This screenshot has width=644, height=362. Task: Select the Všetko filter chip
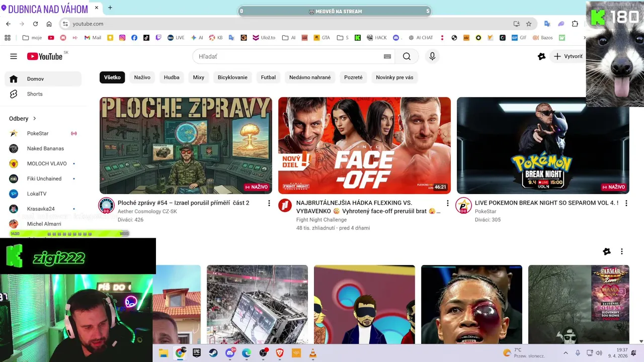click(x=112, y=77)
